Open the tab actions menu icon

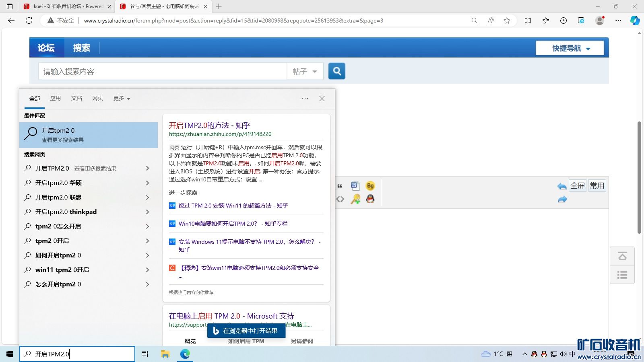point(10,6)
